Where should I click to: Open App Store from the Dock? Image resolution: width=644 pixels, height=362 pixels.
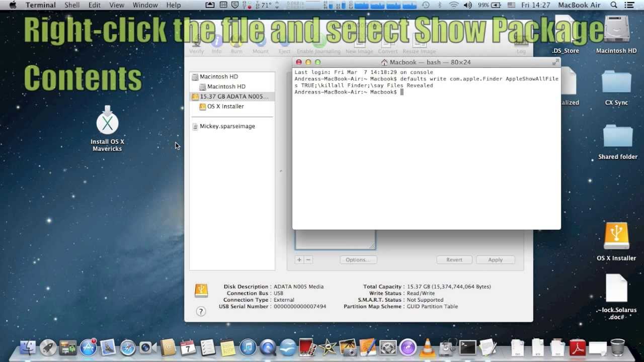tap(88, 347)
